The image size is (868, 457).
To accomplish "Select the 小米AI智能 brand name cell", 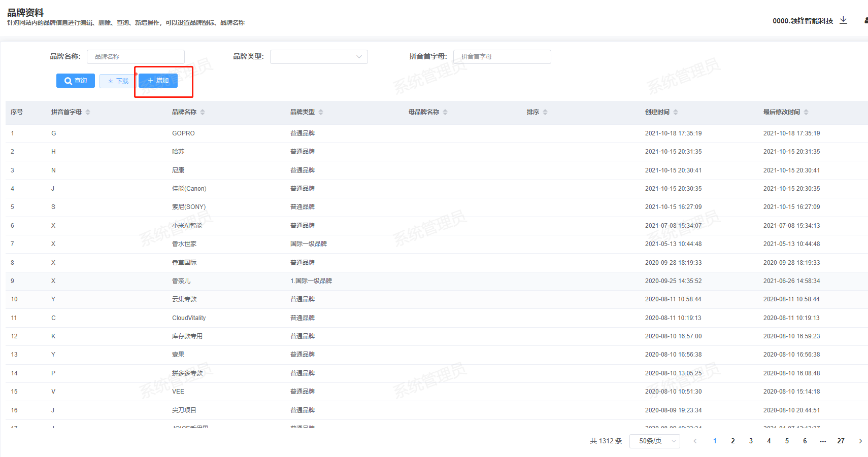I will tap(187, 226).
